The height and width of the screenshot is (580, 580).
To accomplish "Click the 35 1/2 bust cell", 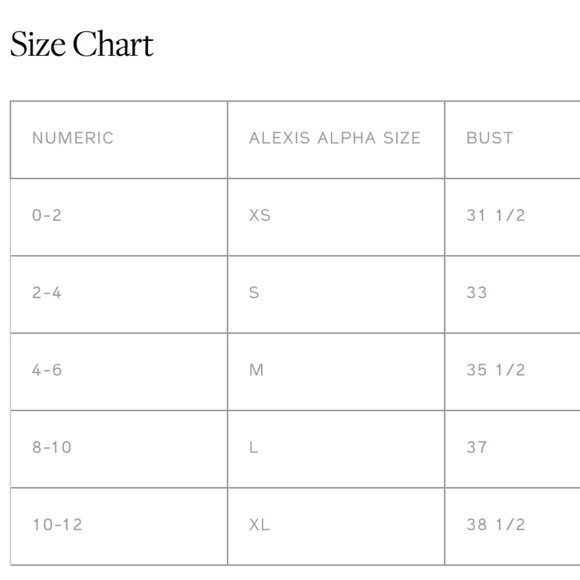I will [x=512, y=371].
